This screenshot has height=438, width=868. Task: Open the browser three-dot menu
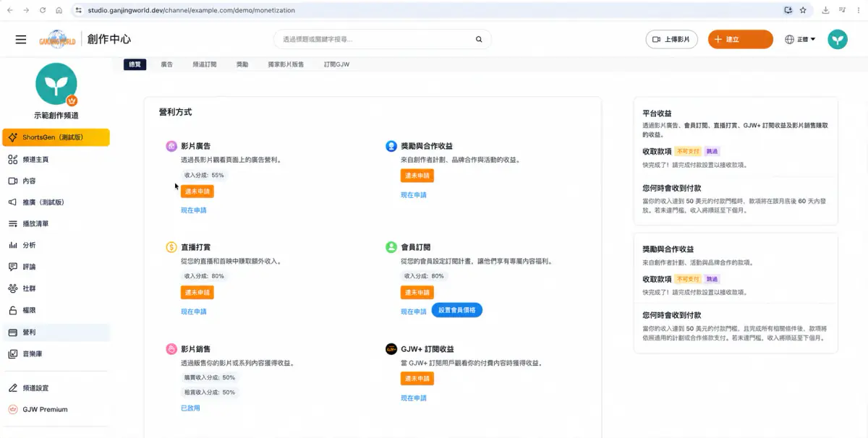pyautogui.click(x=858, y=10)
